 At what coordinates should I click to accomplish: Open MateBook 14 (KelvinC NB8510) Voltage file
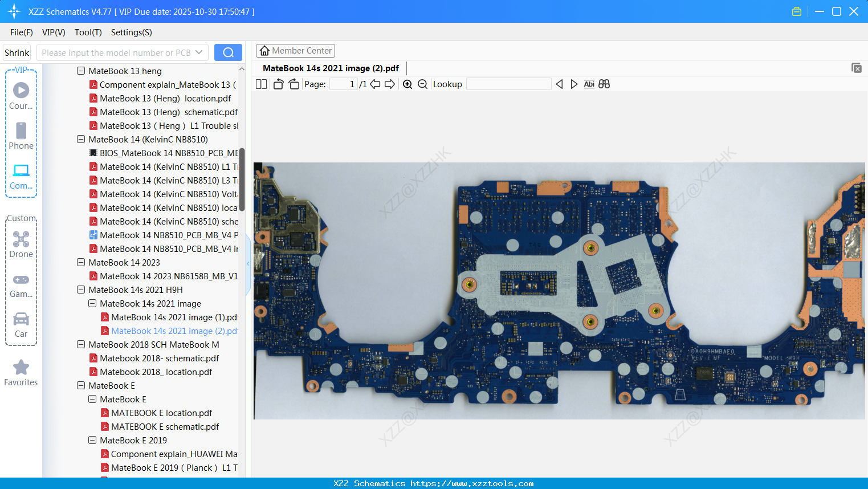pyautogui.click(x=164, y=194)
